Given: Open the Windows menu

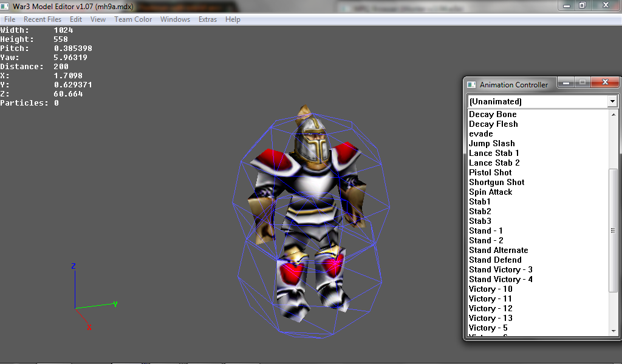Looking at the screenshot, I should [175, 19].
